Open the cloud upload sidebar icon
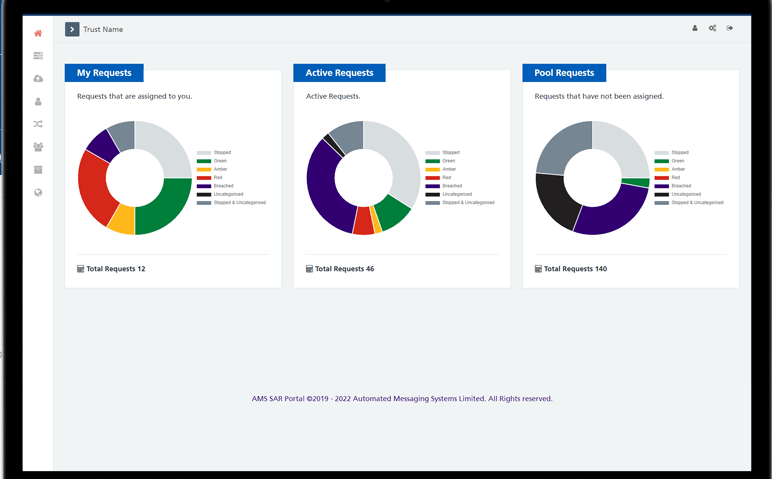Viewport: 772px width, 479px height. (38, 79)
